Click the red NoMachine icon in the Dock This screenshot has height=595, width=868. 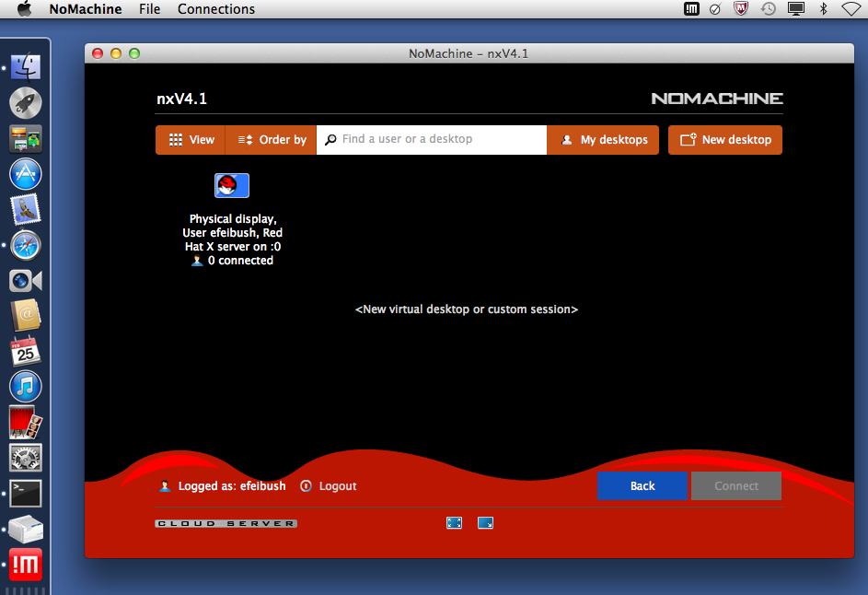26,565
